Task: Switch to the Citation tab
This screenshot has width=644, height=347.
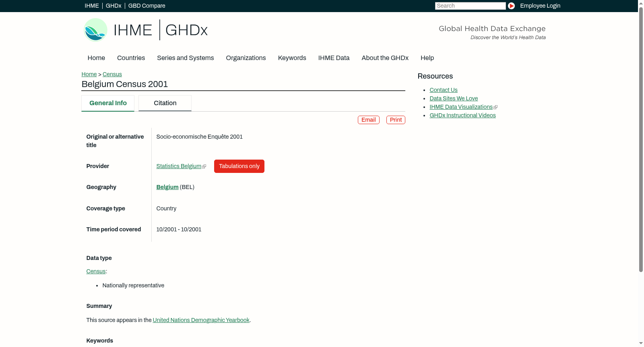Action: 165,103
